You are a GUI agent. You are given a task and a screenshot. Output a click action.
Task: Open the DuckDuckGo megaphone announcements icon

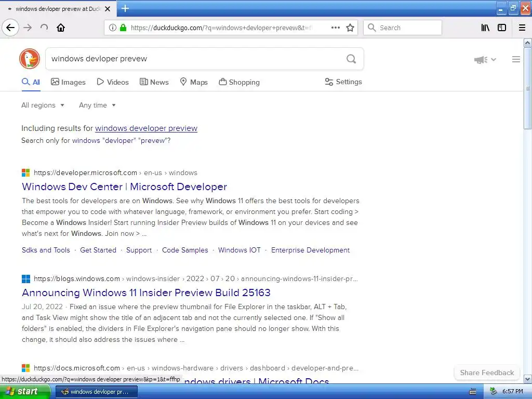[x=481, y=60]
